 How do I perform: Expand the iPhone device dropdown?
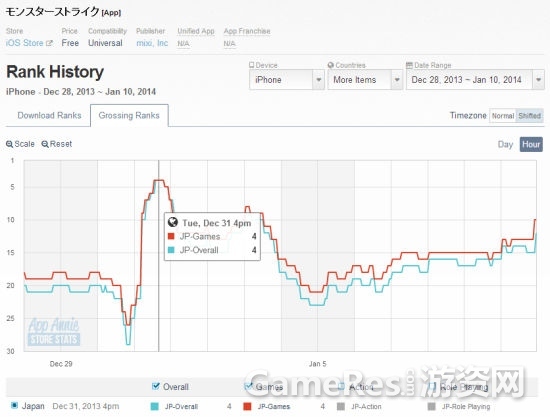pos(287,80)
